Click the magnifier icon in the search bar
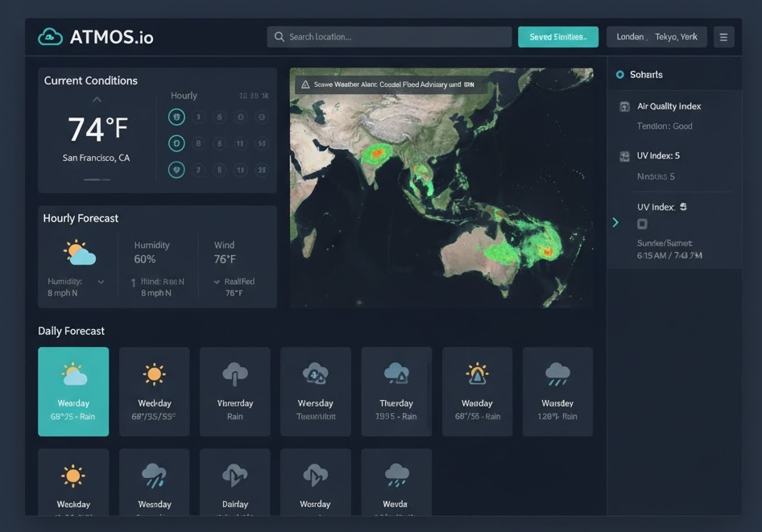 point(279,36)
